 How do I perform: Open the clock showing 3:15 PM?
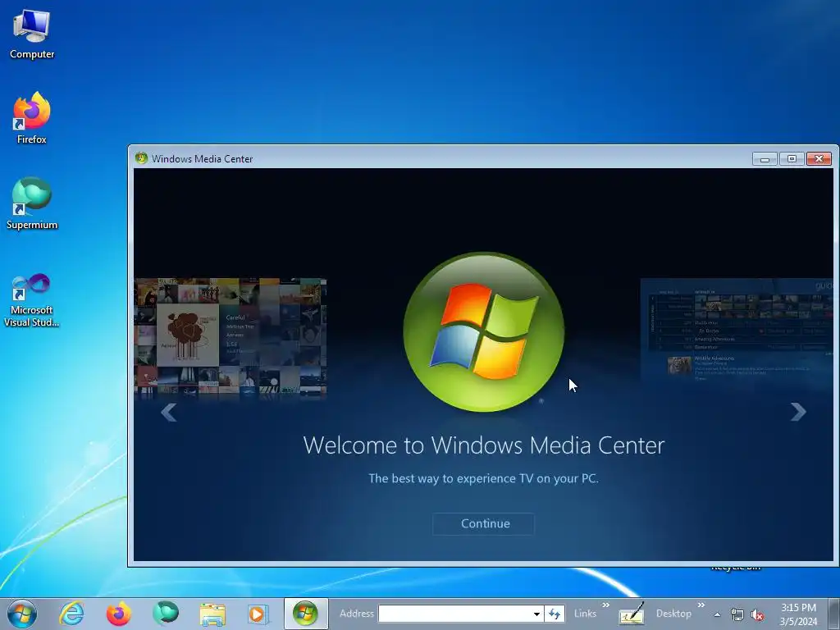click(798, 614)
